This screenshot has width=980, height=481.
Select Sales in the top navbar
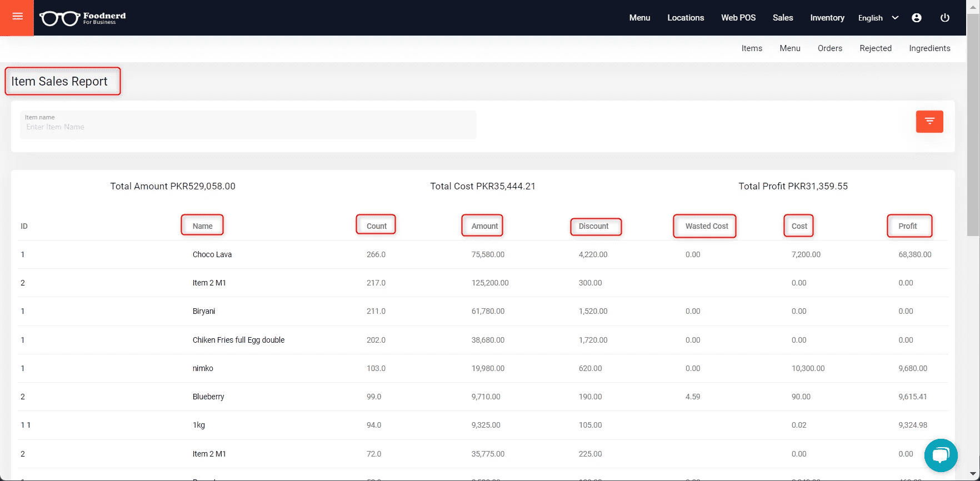click(x=783, y=18)
